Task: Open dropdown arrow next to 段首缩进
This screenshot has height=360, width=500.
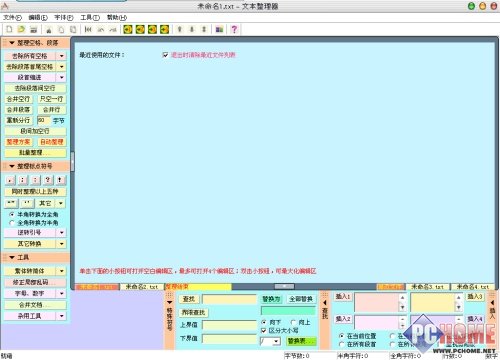Action: point(62,77)
